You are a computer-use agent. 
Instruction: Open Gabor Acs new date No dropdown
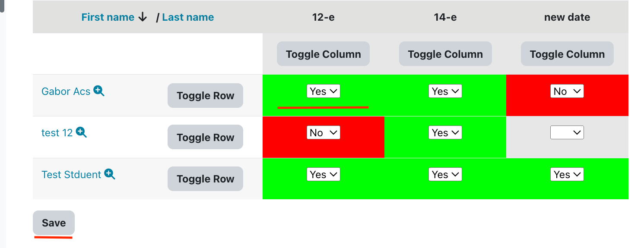(567, 91)
